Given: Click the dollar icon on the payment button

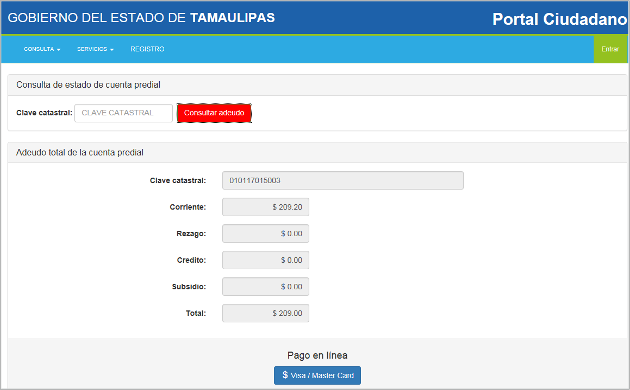Looking at the screenshot, I should click(285, 375).
